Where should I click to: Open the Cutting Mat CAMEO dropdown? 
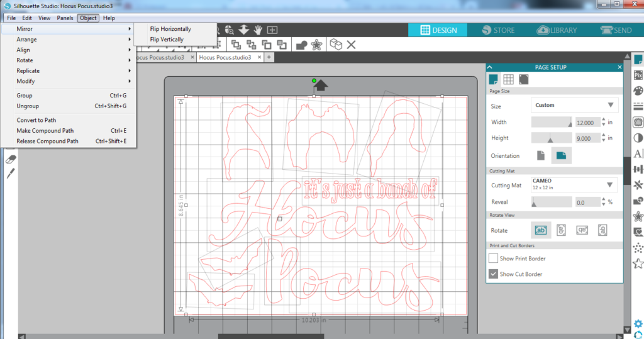[574, 184]
